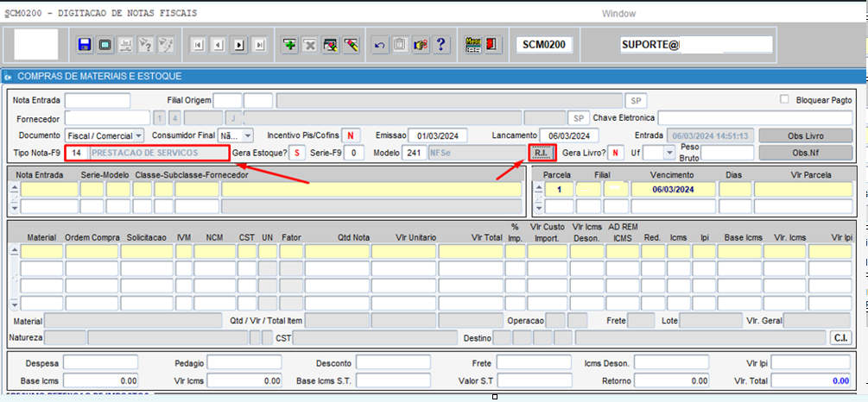Screen dimensions: 868x402
Task: Click the screen monitor toolbar icon
Action: point(105,45)
